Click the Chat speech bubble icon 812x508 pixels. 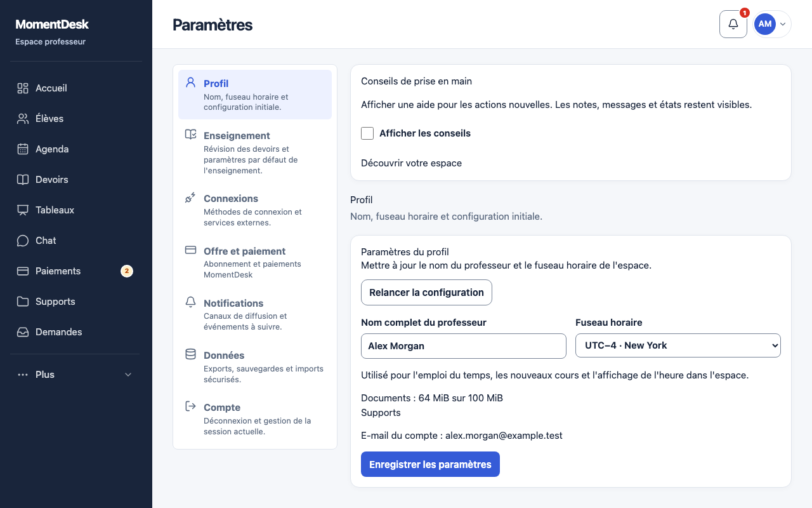pos(23,241)
